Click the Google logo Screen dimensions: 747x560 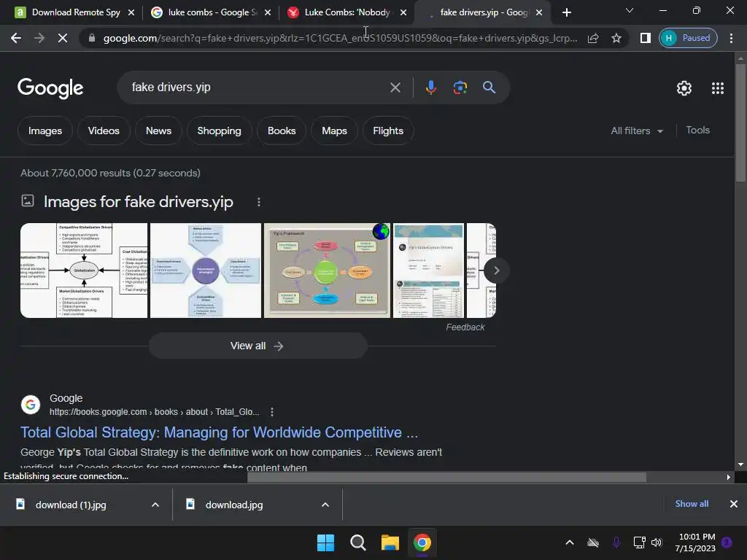click(50, 87)
